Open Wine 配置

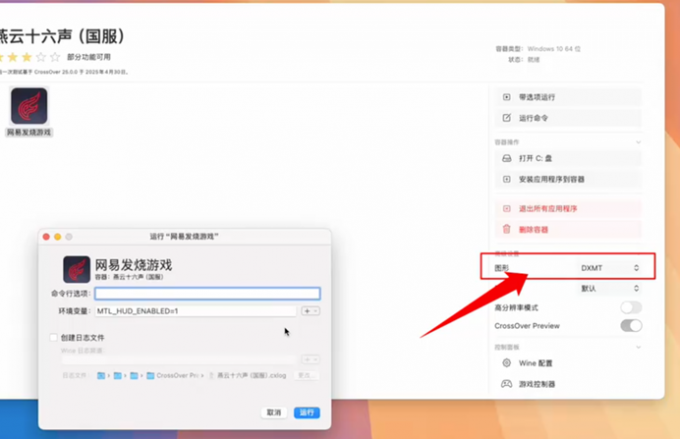[568, 363]
